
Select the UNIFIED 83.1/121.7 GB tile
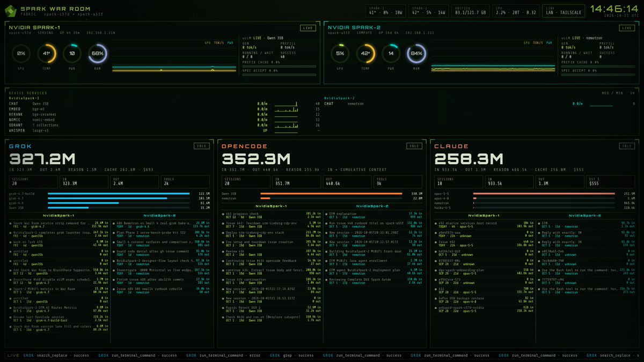(x=471, y=10)
